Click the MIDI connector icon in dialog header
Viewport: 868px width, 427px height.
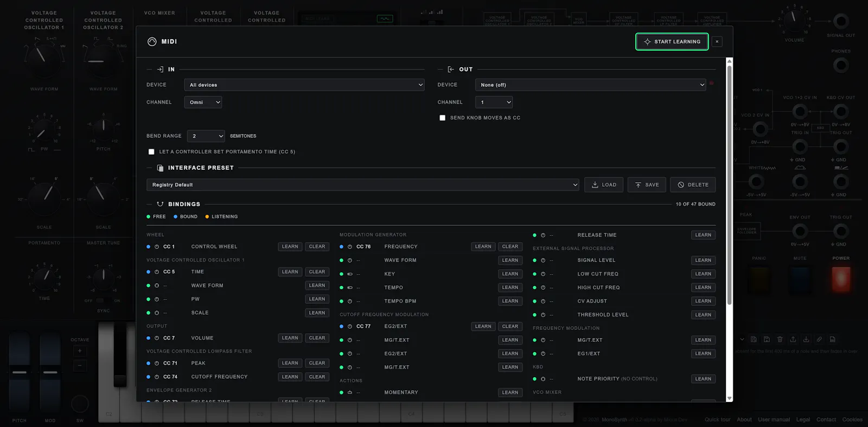(152, 42)
